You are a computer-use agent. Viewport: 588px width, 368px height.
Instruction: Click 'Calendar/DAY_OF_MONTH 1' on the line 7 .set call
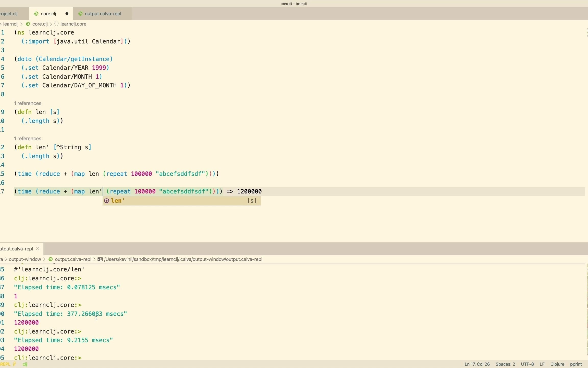(83, 85)
